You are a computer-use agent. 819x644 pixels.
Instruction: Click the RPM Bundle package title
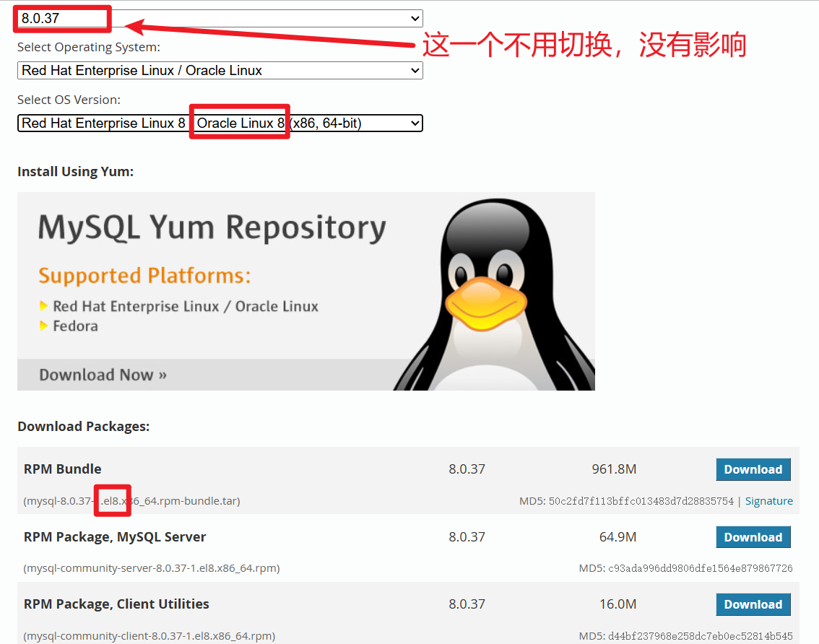[63, 469]
